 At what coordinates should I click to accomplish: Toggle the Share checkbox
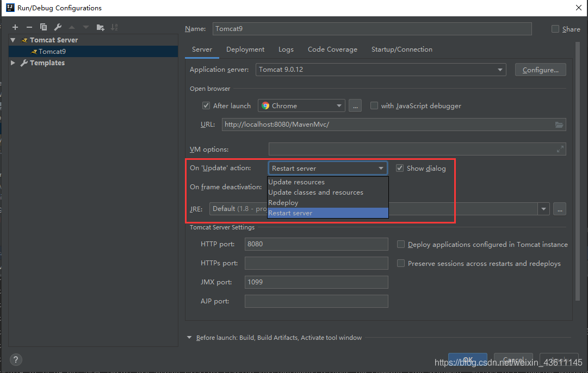coord(555,29)
